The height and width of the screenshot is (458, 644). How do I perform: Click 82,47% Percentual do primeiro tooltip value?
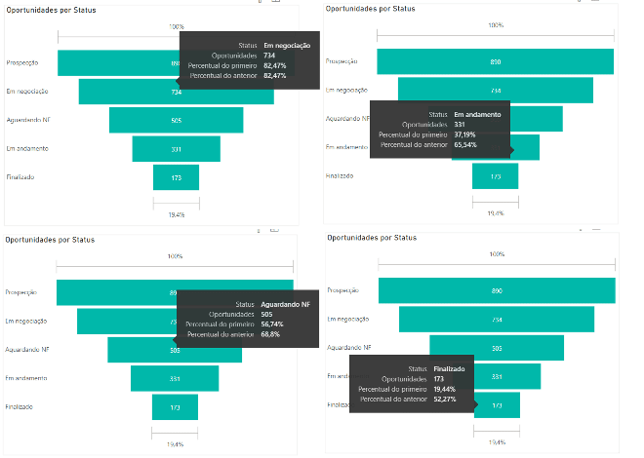(275, 65)
